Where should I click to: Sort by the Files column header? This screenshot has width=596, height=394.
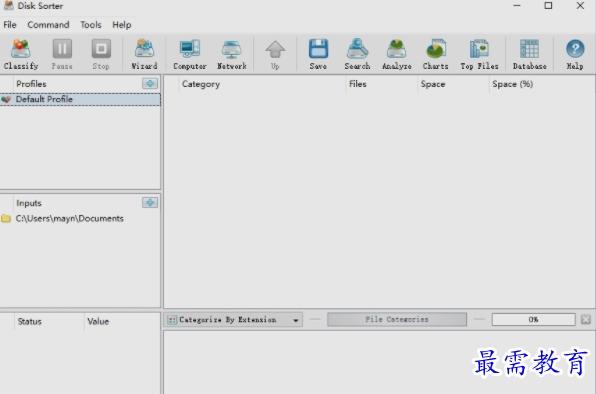[x=381, y=84]
